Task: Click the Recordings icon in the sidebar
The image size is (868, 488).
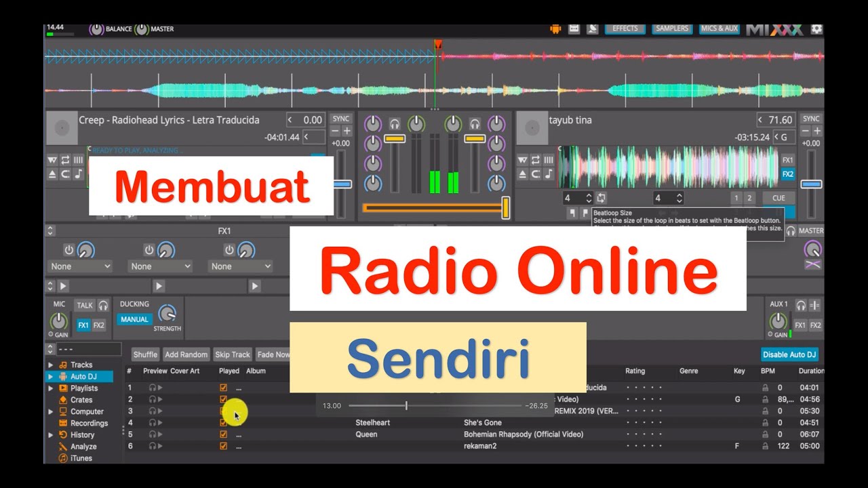Action: [63, 423]
